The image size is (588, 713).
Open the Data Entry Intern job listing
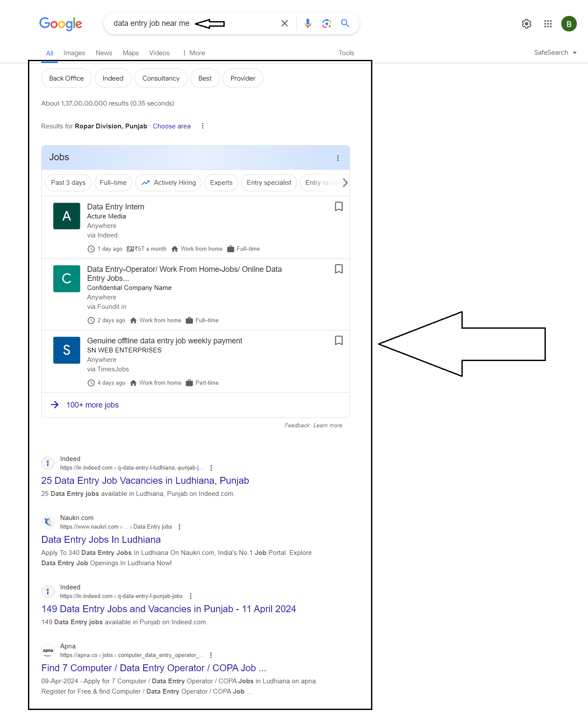(116, 207)
